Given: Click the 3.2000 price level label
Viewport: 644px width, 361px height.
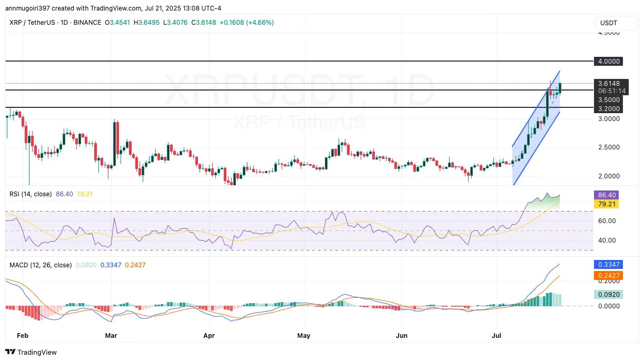Looking at the screenshot, I should point(608,108).
